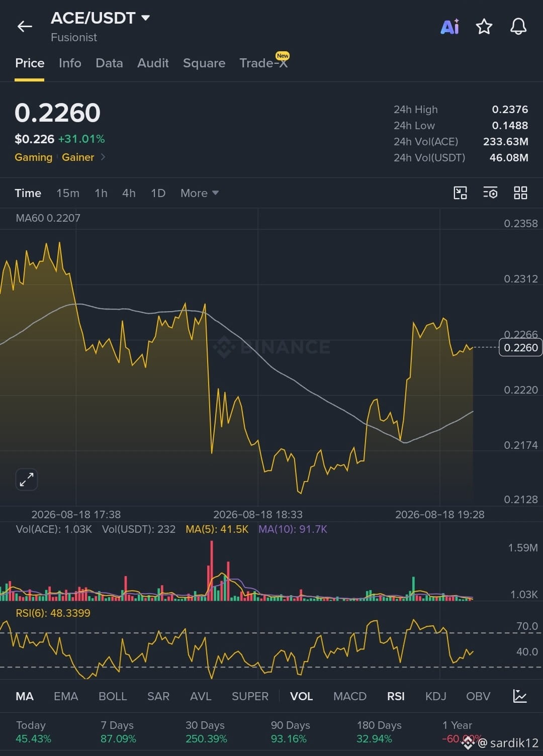543x756 pixels.
Task: Tap the 90 Days 93.16% performance
Action: (x=290, y=732)
